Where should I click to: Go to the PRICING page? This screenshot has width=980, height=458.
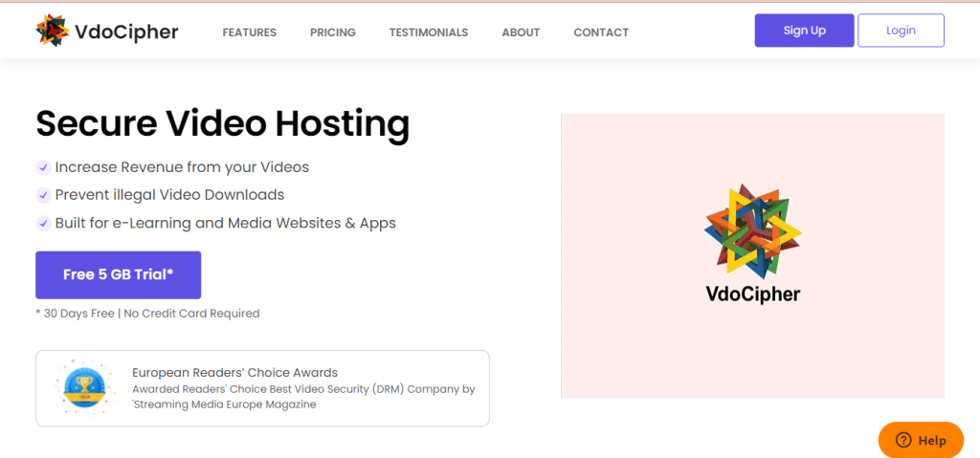click(332, 33)
